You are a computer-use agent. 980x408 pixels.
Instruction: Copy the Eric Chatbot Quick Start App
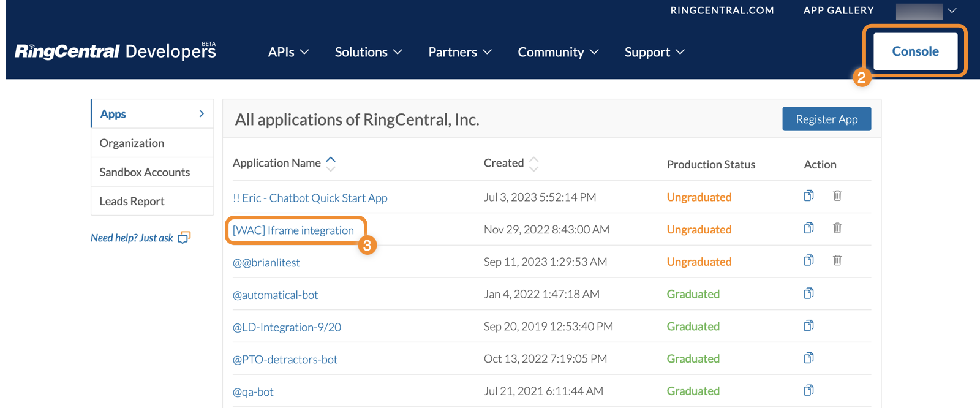click(x=809, y=196)
